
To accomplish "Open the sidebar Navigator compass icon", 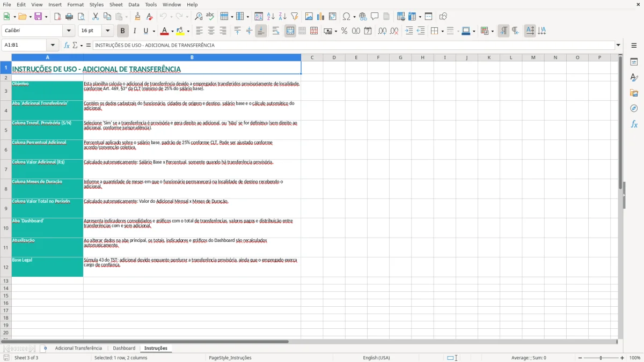I will 634,108.
